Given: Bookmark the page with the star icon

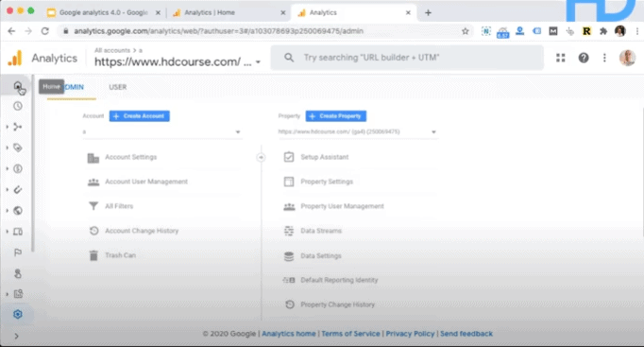Looking at the screenshot, I should point(465,31).
